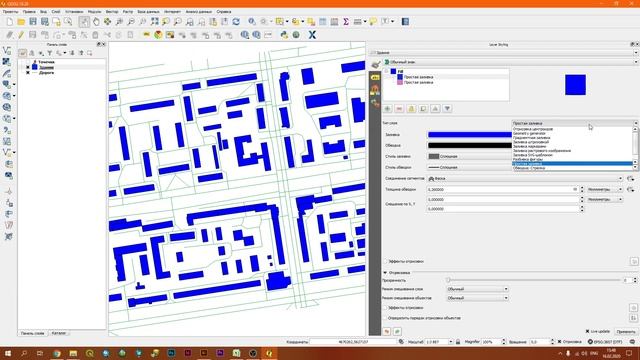Click the blue fill color swatch Заливка

click(x=469, y=134)
